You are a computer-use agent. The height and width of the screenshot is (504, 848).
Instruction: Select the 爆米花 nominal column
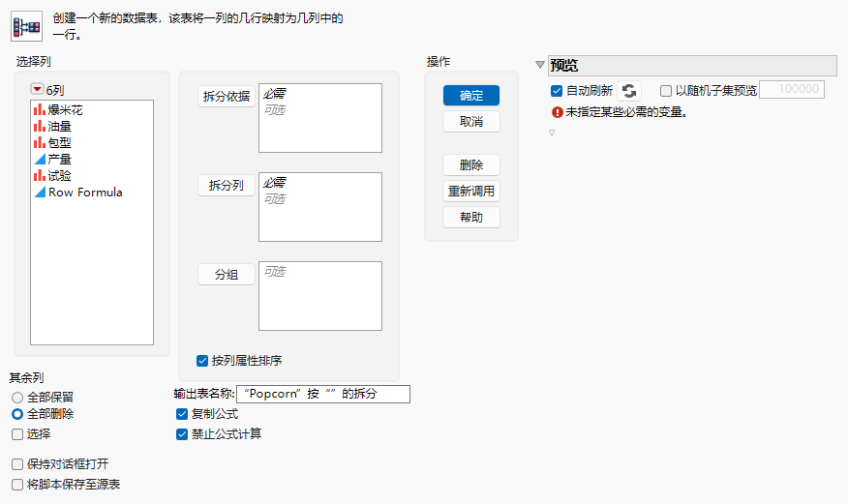(x=58, y=110)
